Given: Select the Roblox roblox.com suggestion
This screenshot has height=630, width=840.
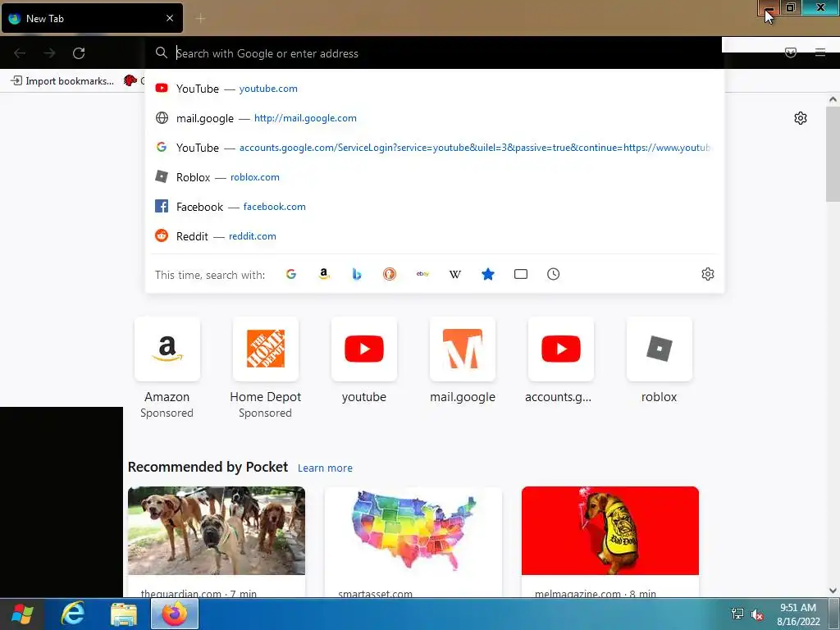Looking at the screenshot, I should [x=435, y=177].
